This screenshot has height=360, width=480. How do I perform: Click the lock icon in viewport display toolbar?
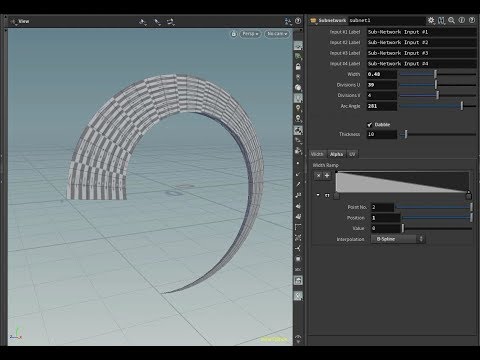click(298, 67)
